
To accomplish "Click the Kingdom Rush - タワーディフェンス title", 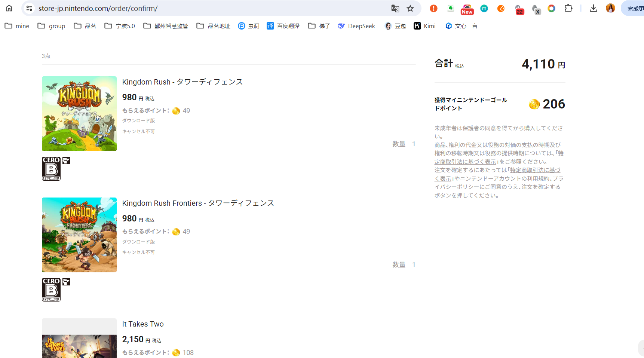I will [183, 82].
